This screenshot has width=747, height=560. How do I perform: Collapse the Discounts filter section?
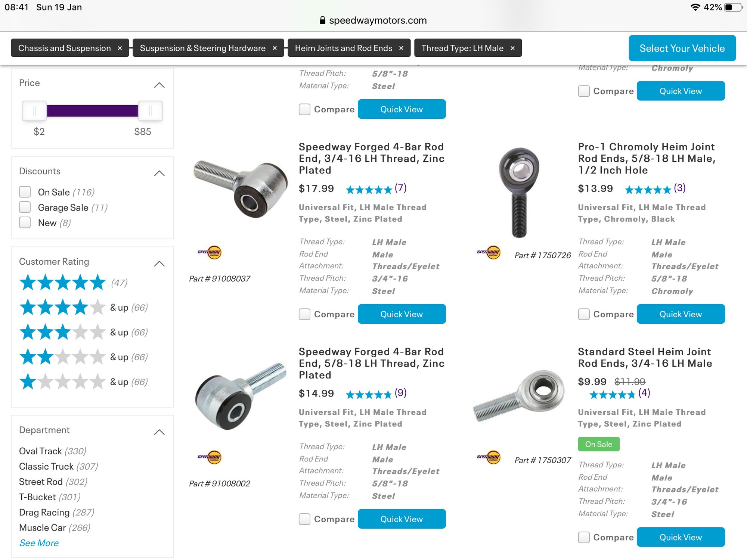tap(159, 173)
